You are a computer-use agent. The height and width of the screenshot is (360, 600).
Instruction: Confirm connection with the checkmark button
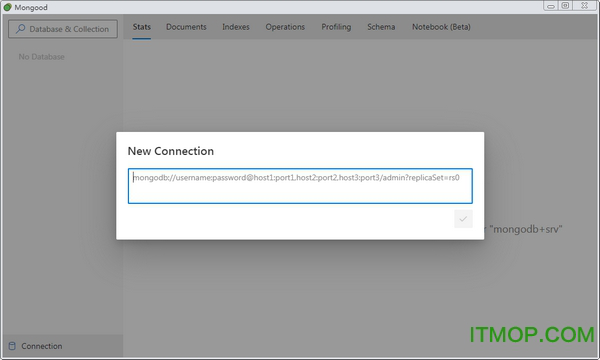pos(463,219)
